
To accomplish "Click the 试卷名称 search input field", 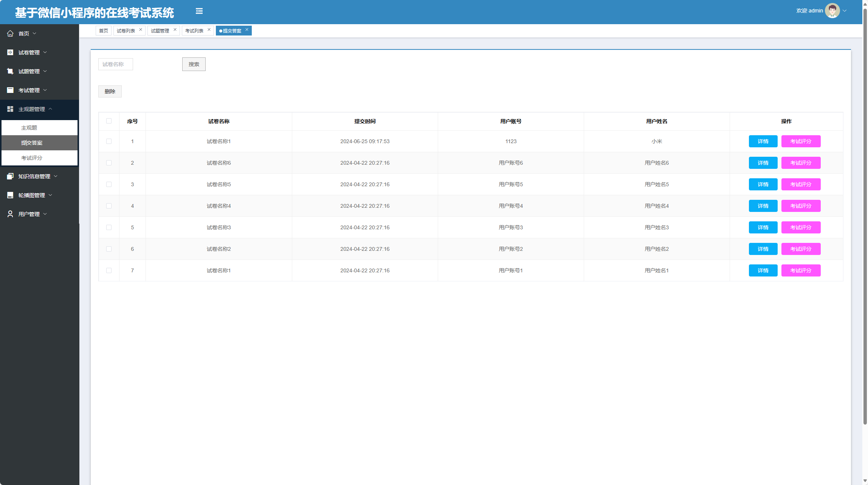I will (115, 64).
